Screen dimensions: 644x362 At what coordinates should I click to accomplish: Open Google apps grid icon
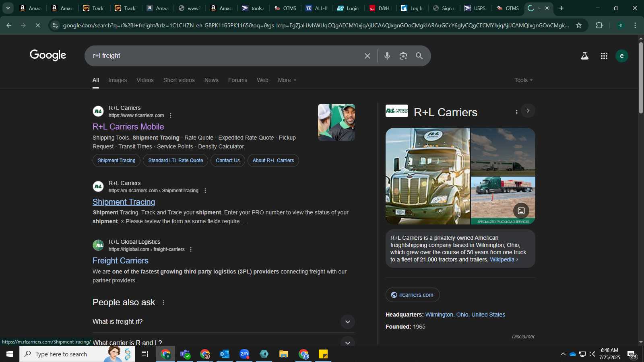click(x=604, y=56)
